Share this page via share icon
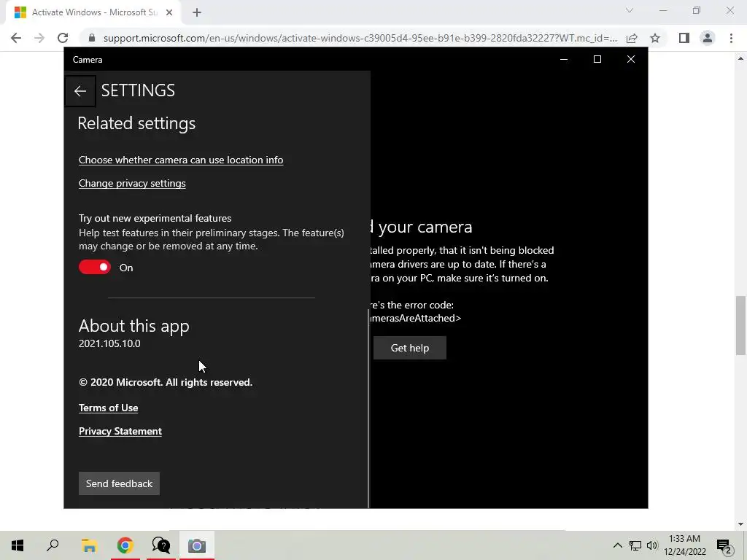The image size is (747, 560). coord(632,38)
